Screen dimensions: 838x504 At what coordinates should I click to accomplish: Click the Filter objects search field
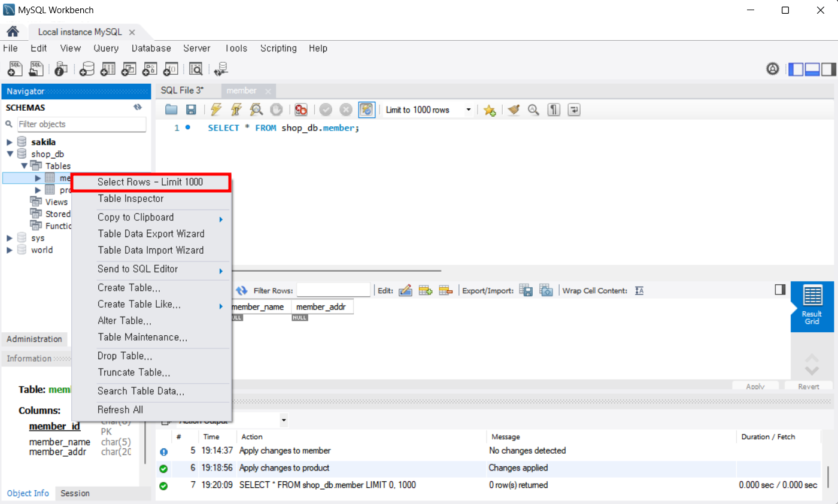click(81, 124)
